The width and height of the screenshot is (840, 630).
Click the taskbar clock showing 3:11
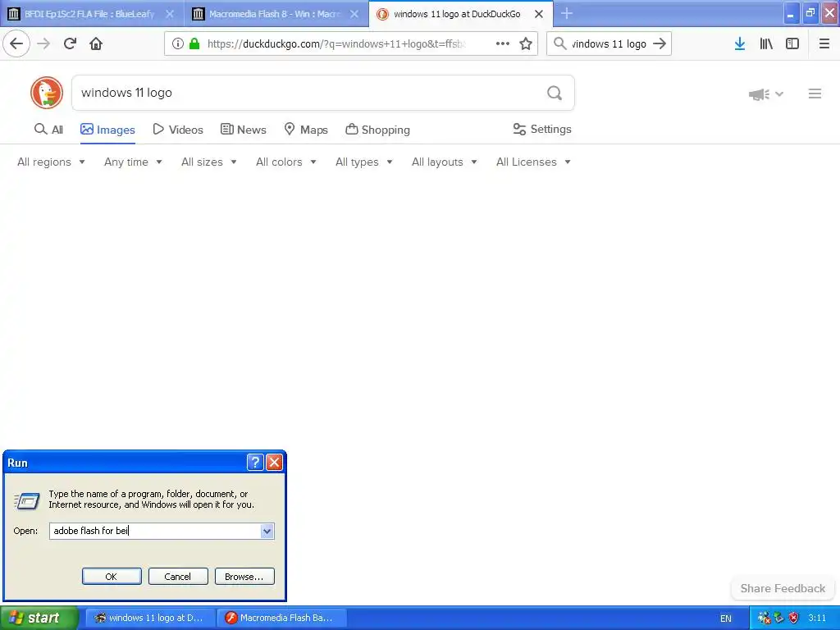[x=817, y=618]
